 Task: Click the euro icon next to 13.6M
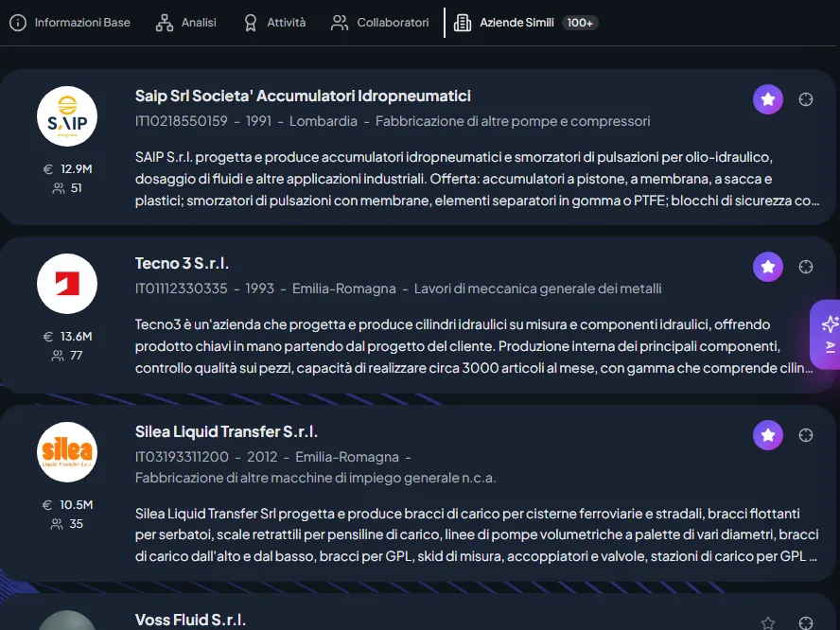(48, 337)
